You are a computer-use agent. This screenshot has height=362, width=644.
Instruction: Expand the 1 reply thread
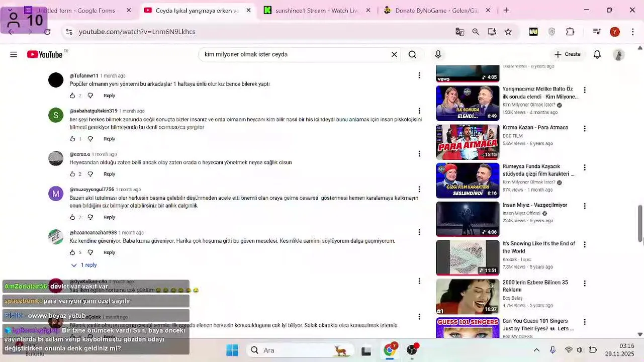pyautogui.click(x=84, y=265)
